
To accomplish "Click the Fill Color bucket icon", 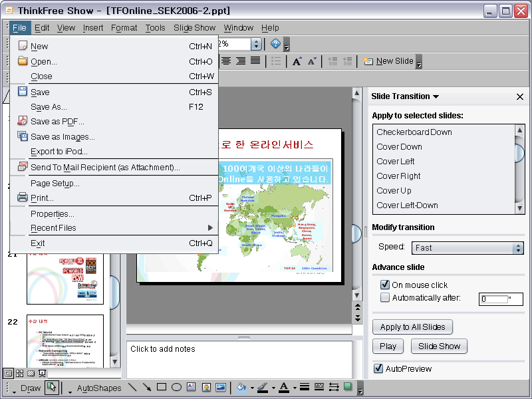I will 241,387.
